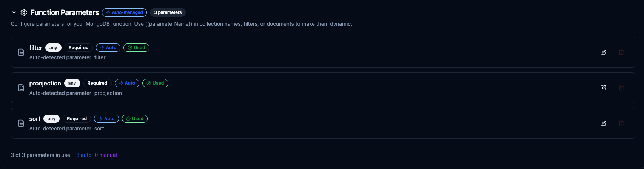Click the 3 auto count link
Image resolution: width=644 pixels, height=169 pixels.
click(84, 155)
